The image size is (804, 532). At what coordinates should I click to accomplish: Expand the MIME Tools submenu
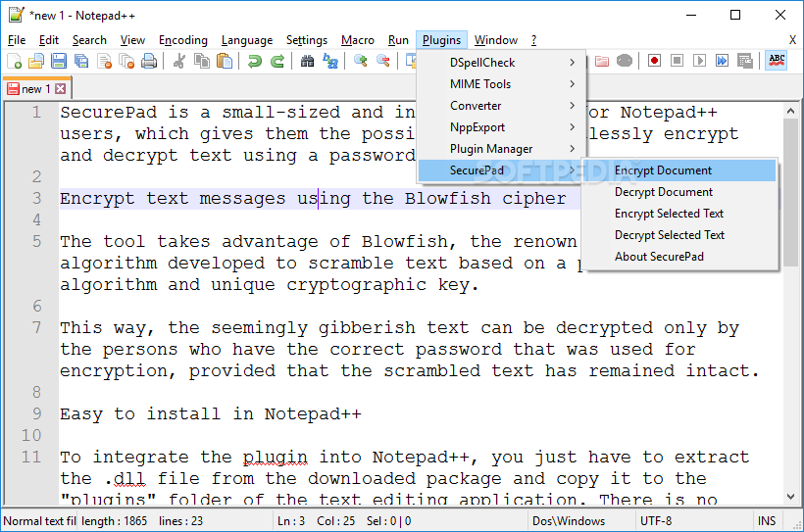(501, 84)
